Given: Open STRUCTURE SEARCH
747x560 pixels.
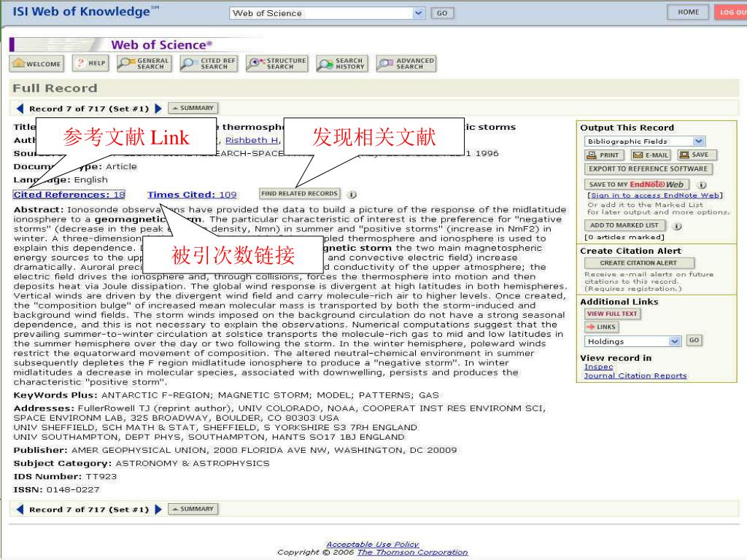Looking at the screenshot, I should (x=277, y=63).
